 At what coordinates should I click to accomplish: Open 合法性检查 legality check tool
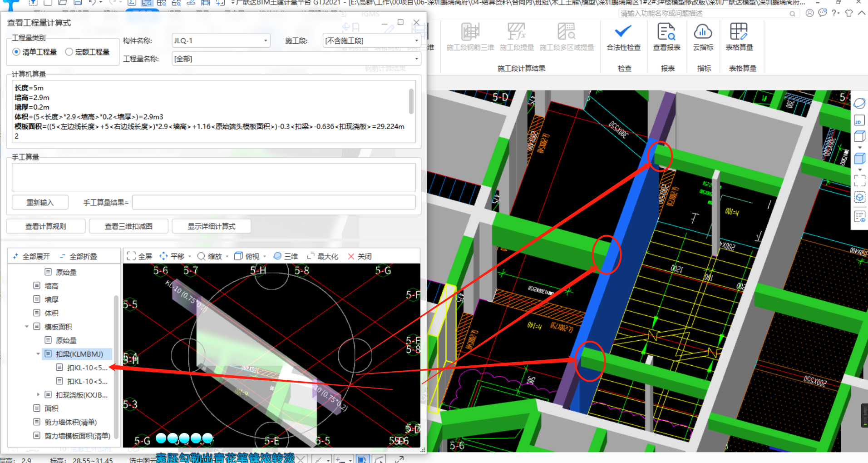[x=623, y=37]
